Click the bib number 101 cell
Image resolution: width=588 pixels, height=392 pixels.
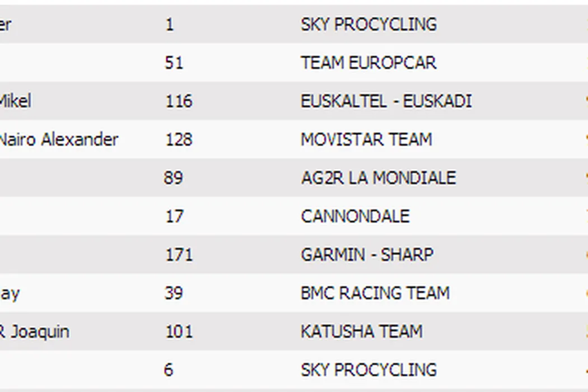coord(179,332)
